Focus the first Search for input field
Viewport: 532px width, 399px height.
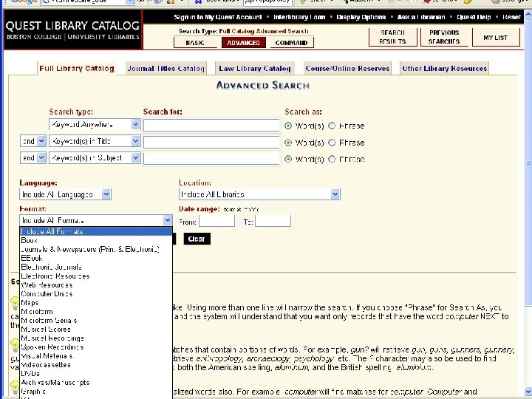(211, 125)
